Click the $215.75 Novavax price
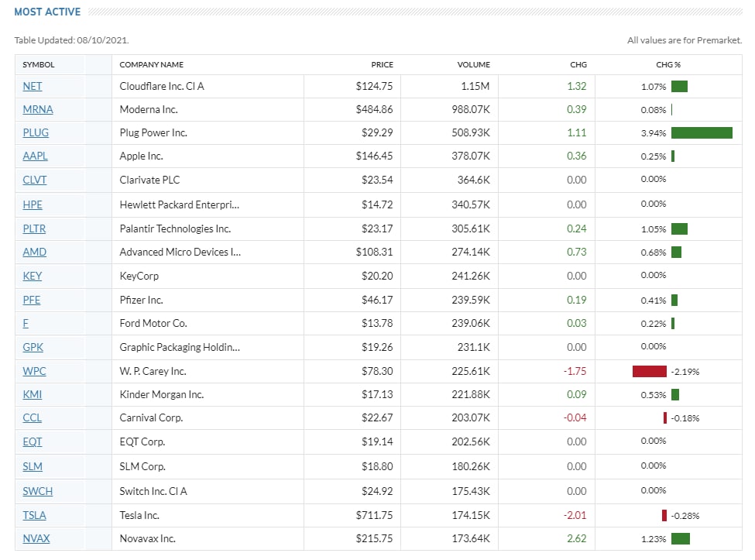The width and height of the screenshot is (755, 560). 374,538
